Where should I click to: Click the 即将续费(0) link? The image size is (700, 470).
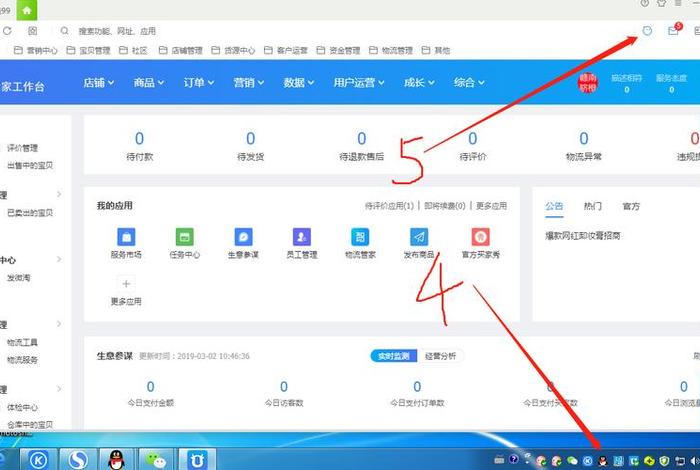point(445,206)
